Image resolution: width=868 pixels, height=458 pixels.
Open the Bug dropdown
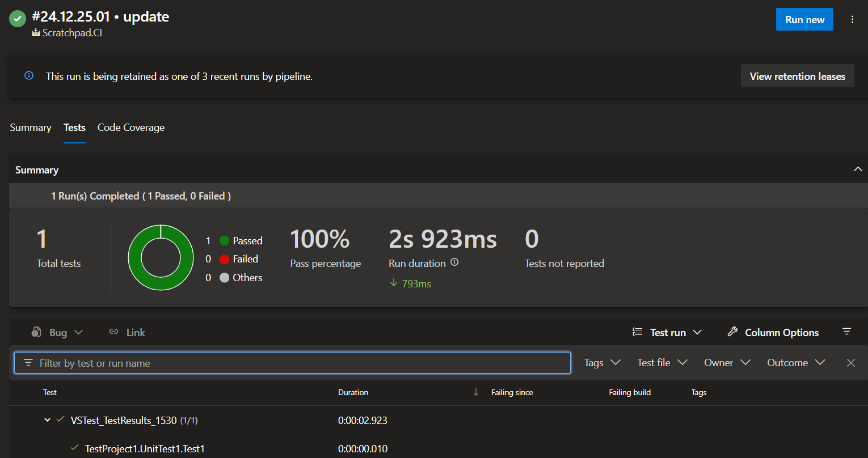58,332
